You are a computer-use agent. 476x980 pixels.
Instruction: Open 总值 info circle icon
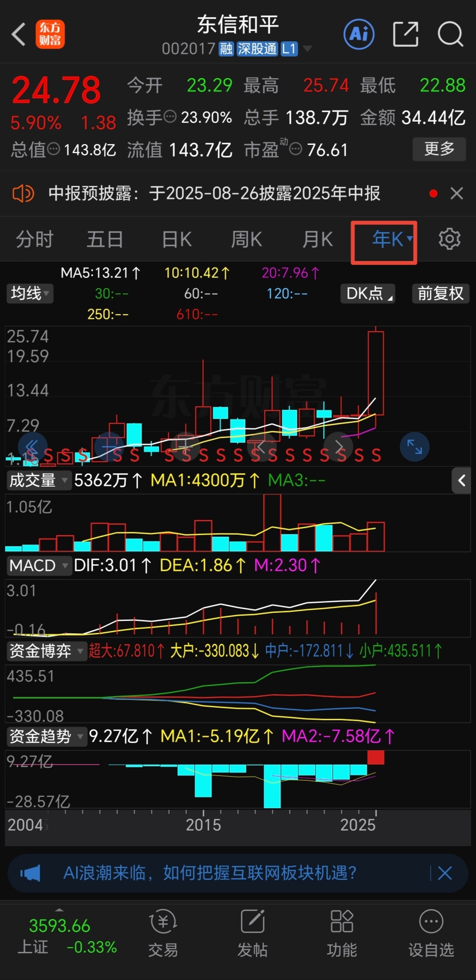(x=54, y=149)
